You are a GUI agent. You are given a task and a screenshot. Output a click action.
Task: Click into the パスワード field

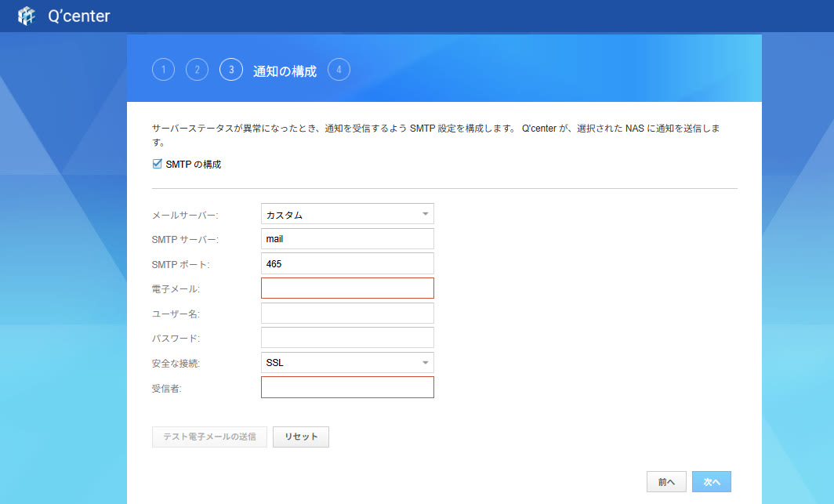click(346, 338)
